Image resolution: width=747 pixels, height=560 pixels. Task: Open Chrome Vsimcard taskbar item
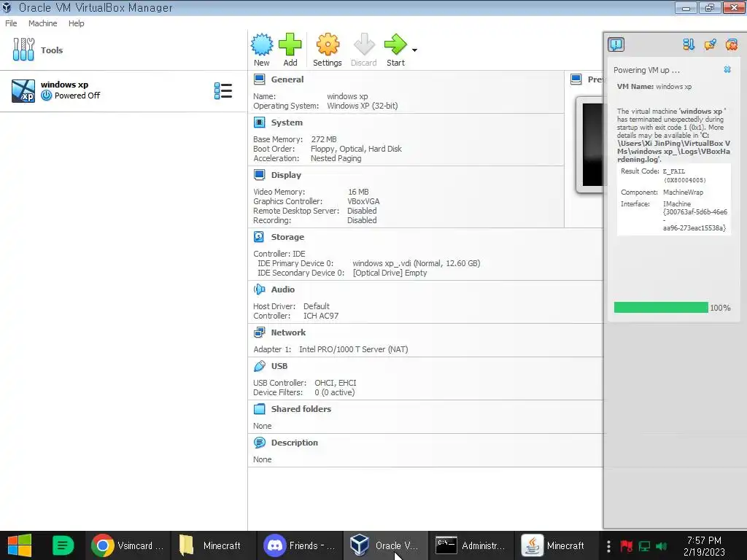(128, 545)
